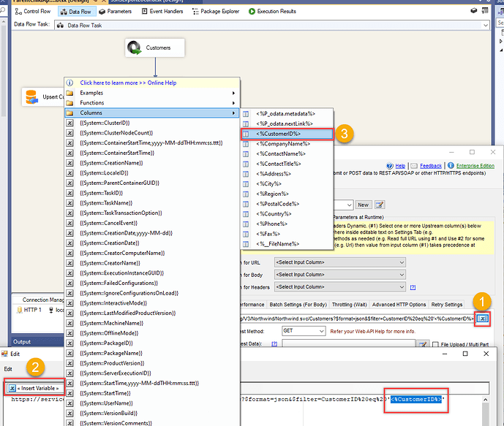
Task: Open the input column dropdown for URL
Action: pos(340,262)
